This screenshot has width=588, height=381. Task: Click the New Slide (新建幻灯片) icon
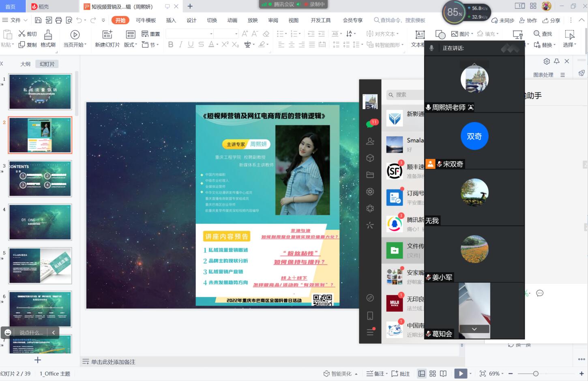click(x=107, y=35)
